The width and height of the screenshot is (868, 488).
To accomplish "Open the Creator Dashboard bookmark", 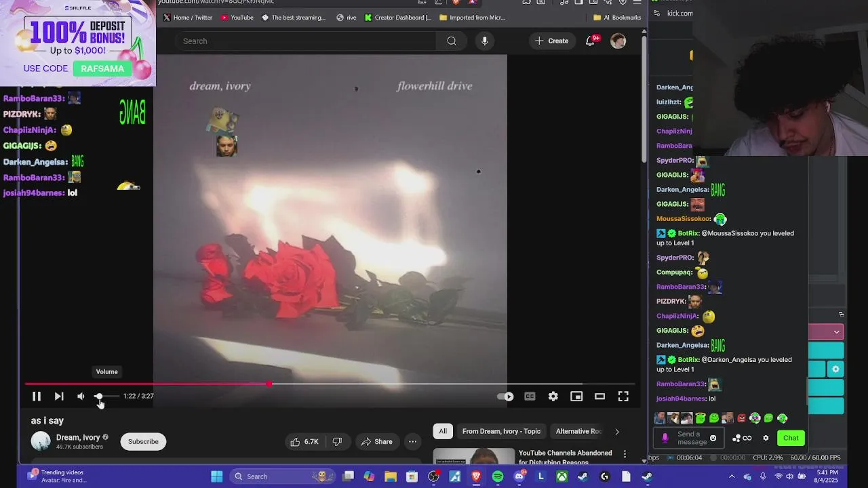I will pyautogui.click(x=398, y=18).
